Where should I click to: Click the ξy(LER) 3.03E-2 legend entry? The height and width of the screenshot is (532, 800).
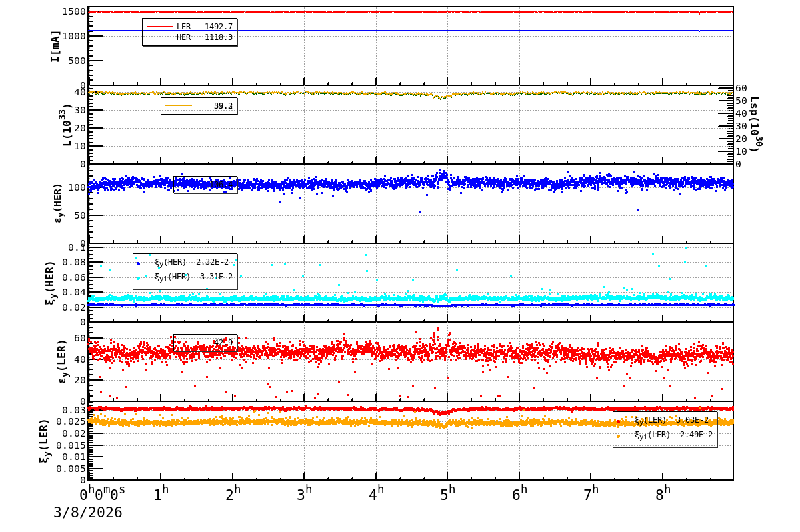point(664,420)
